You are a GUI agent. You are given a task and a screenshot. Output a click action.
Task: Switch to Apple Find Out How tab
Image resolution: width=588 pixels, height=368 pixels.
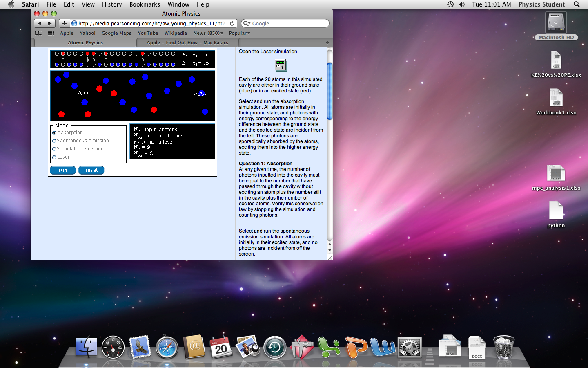click(x=187, y=43)
